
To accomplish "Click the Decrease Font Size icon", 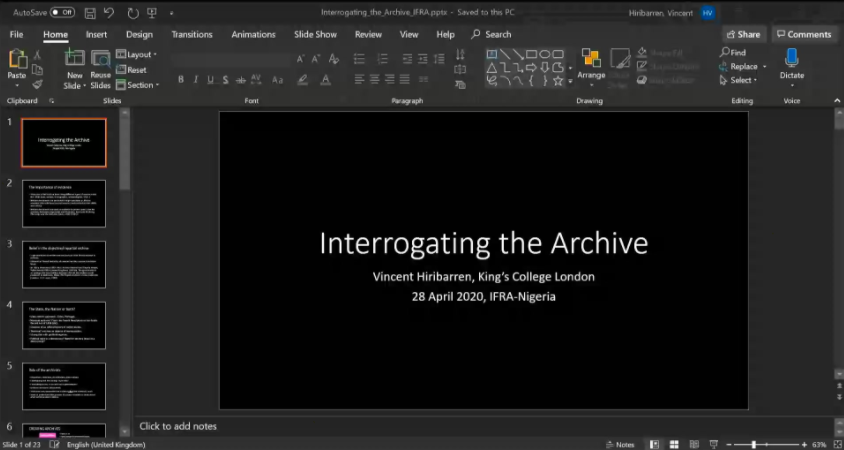I will (316, 59).
